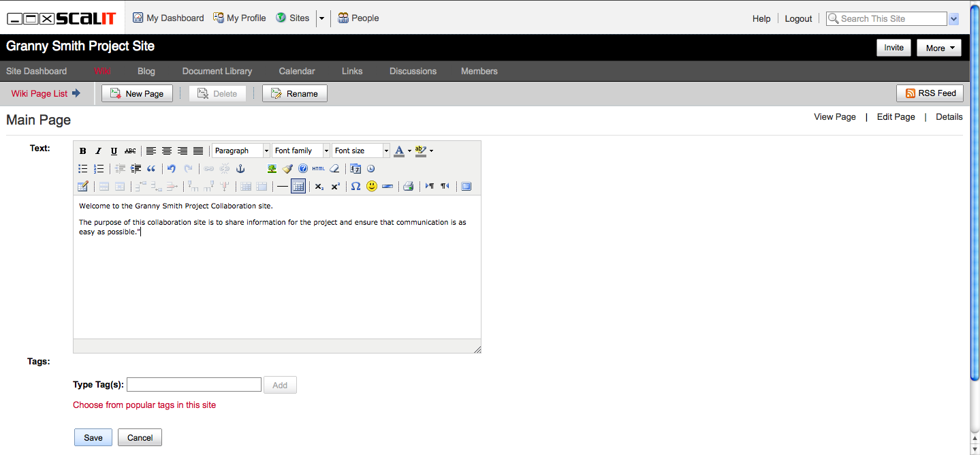Increase paragraph indent
Screen dimensions: 980x455
click(x=136, y=169)
